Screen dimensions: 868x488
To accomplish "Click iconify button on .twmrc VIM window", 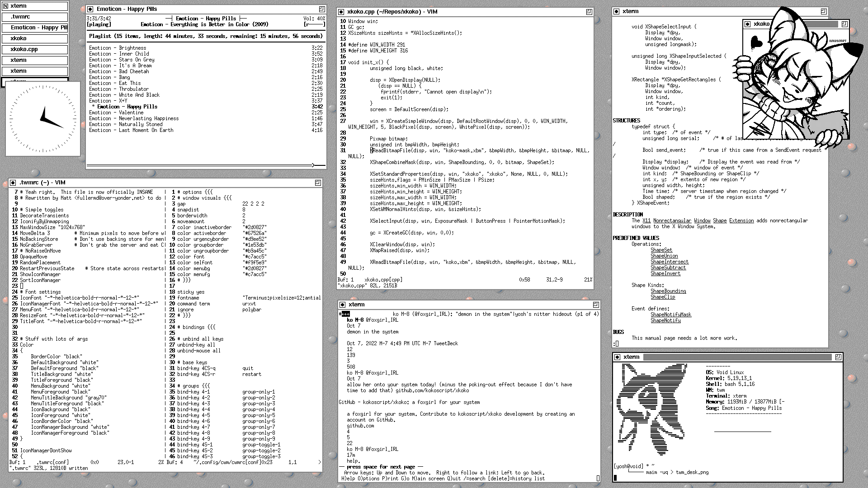I will pos(13,183).
